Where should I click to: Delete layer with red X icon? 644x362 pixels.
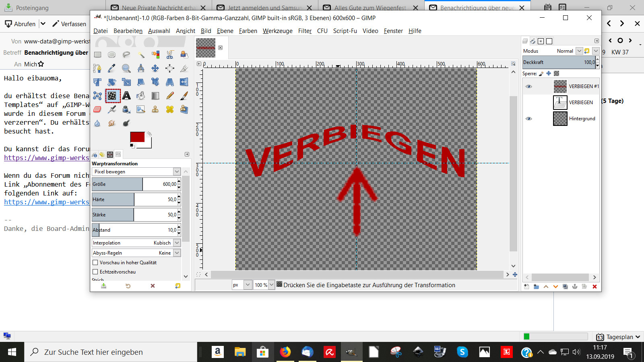[x=594, y=286]
